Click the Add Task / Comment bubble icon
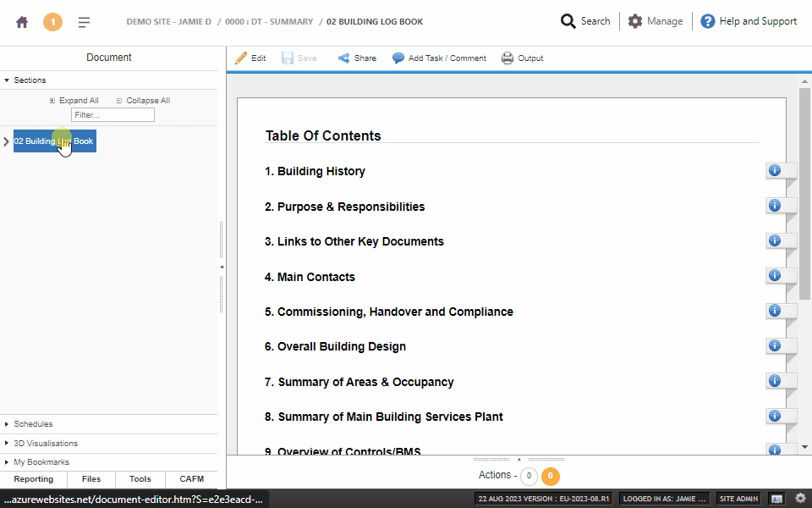 click(x=398, y=58)
